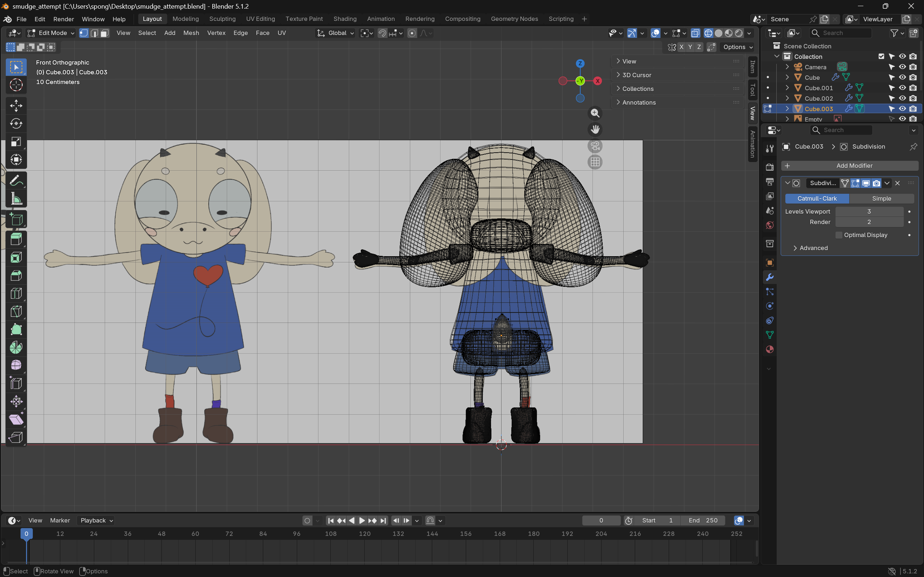Open the Playback dropdown in timeline

pos(97,520)
